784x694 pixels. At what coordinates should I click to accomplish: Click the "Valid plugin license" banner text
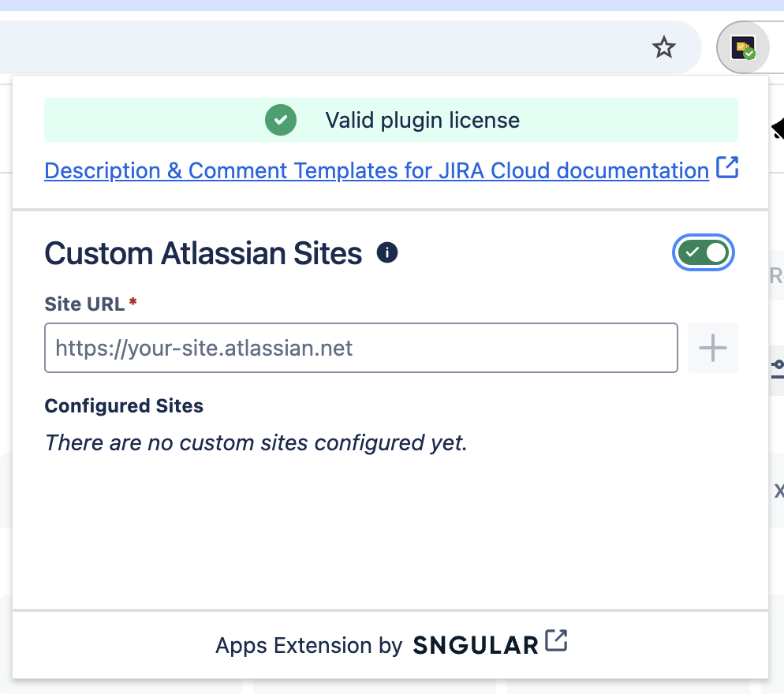[x=422, y=121]
